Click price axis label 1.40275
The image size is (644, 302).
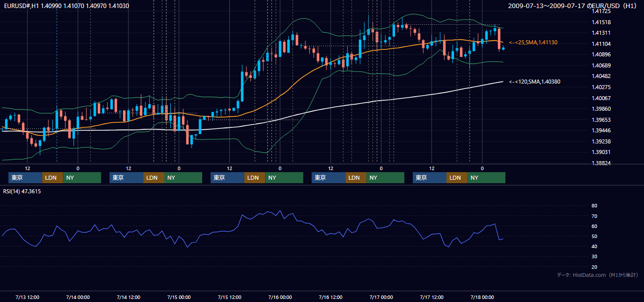coord(602,87)
